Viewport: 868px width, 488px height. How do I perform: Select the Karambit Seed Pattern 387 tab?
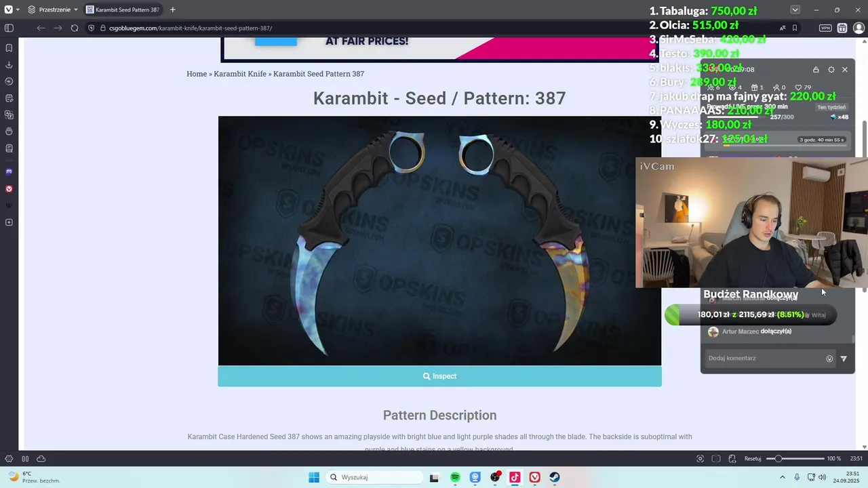pos(123,9)
